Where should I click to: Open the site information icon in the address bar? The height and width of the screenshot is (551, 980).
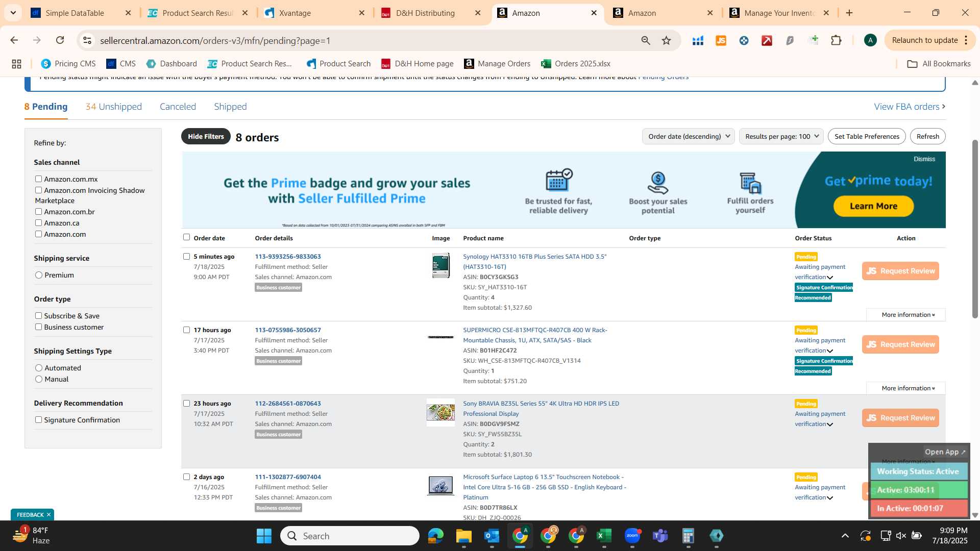tap(87, 40)
